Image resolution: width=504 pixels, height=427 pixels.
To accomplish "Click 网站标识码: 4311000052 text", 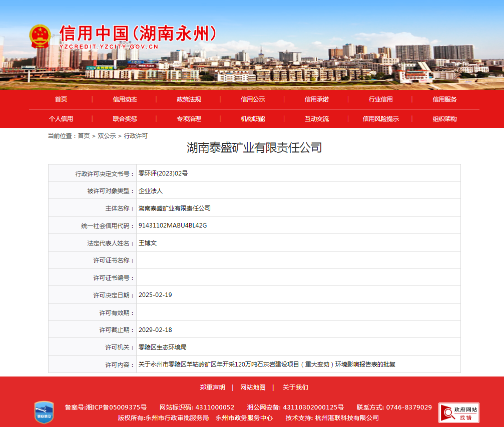I will pos(197,407).
